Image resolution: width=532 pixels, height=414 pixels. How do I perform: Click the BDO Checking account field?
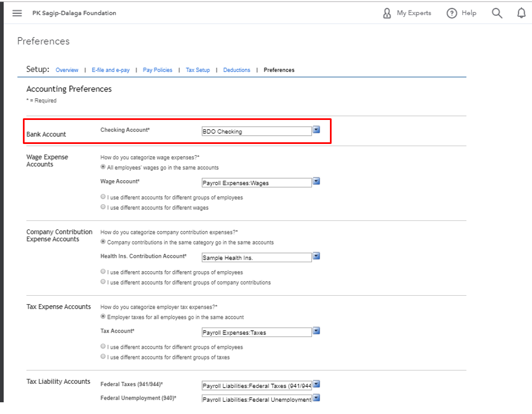click(256, 132)
